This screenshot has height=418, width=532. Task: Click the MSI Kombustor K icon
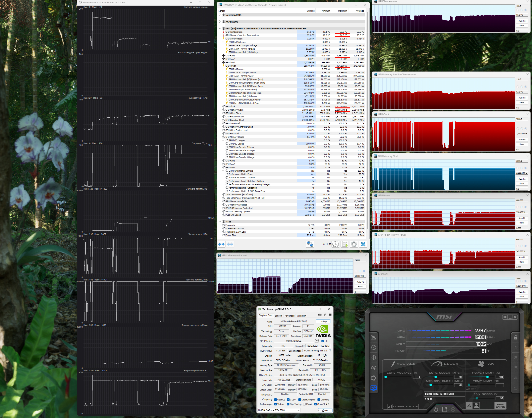(x=374, y=347)
